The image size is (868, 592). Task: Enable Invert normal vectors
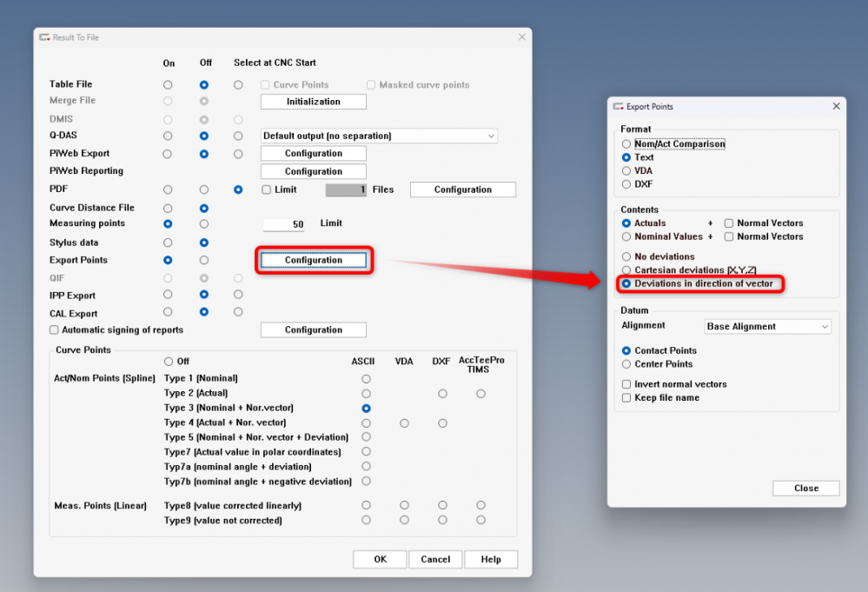tap(626, 383)
